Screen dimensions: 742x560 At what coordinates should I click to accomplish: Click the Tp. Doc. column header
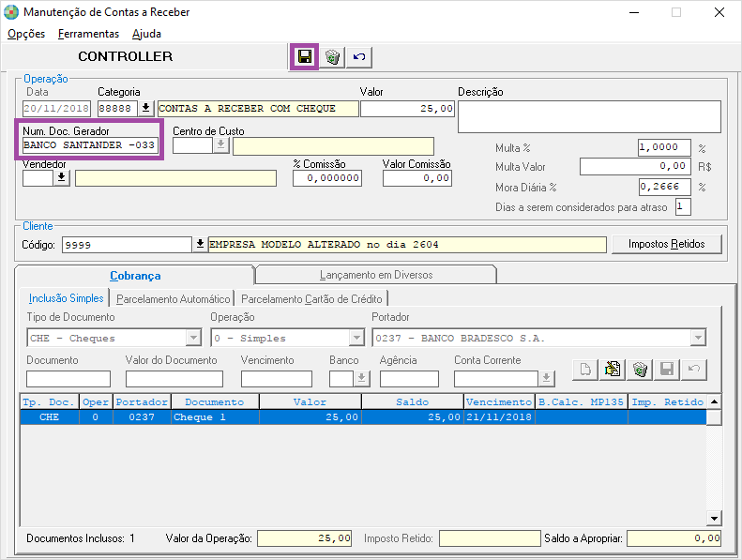tap(49, 401)
